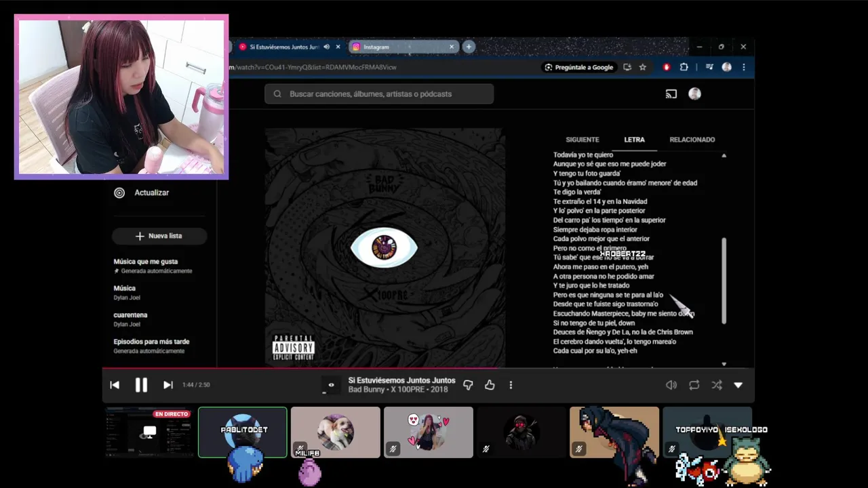The image size is (868, 488).
Task: Switch to the RELACIONADO tab
Action: [692, 140]
